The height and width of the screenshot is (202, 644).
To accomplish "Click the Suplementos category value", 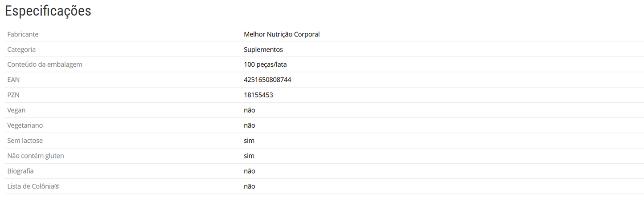I will [263, 49].
